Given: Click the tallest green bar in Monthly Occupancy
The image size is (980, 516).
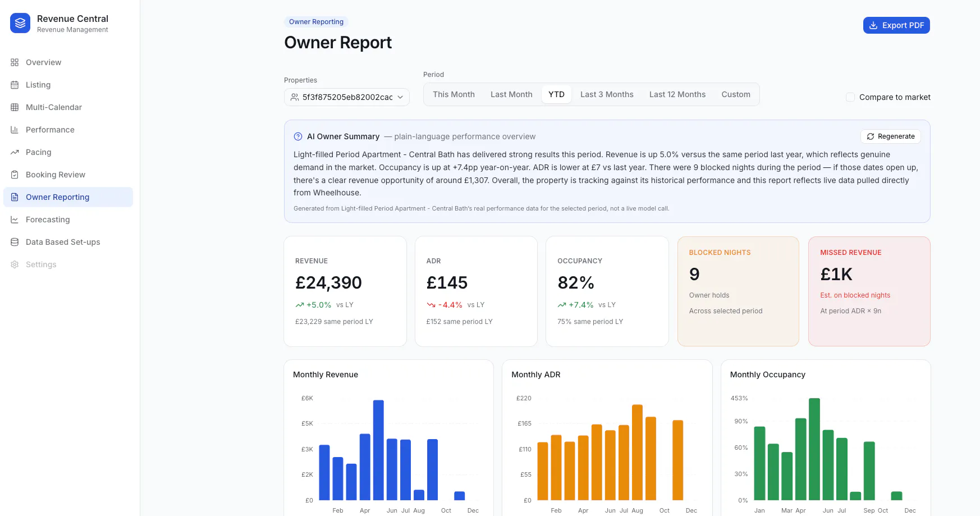Looking at the screenshot, I should (814, 449).
